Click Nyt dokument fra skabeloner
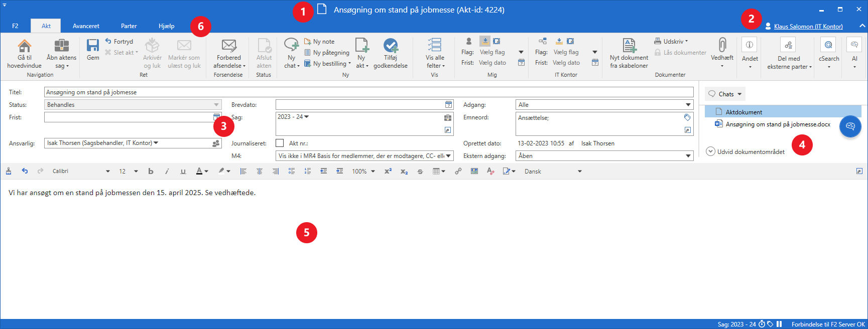This screenshot has height=329, width=868. [x=629, y=46]
